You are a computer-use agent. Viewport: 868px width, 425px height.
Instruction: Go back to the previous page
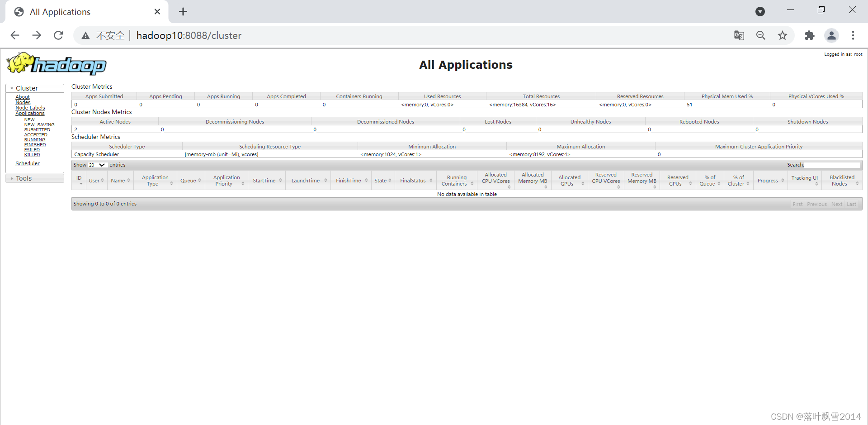coord(15,35)
